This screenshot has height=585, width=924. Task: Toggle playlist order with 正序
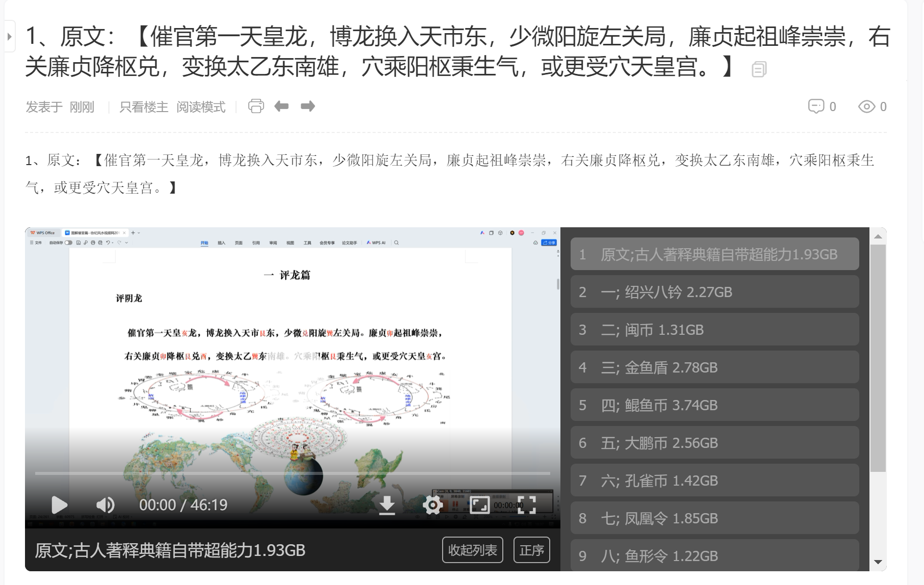point(532,550)
